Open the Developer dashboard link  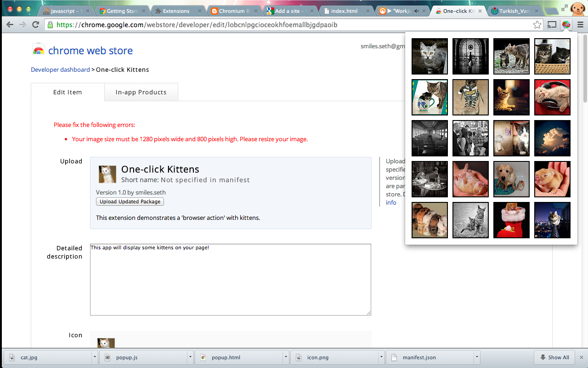coord(60,69)
